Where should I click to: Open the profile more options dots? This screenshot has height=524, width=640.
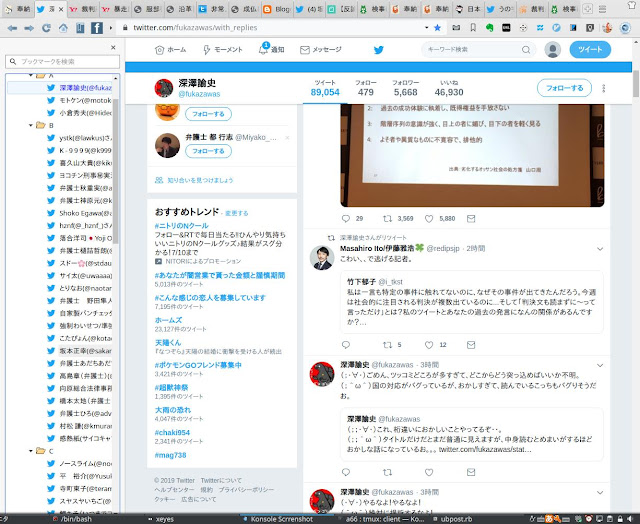point(604,88)
